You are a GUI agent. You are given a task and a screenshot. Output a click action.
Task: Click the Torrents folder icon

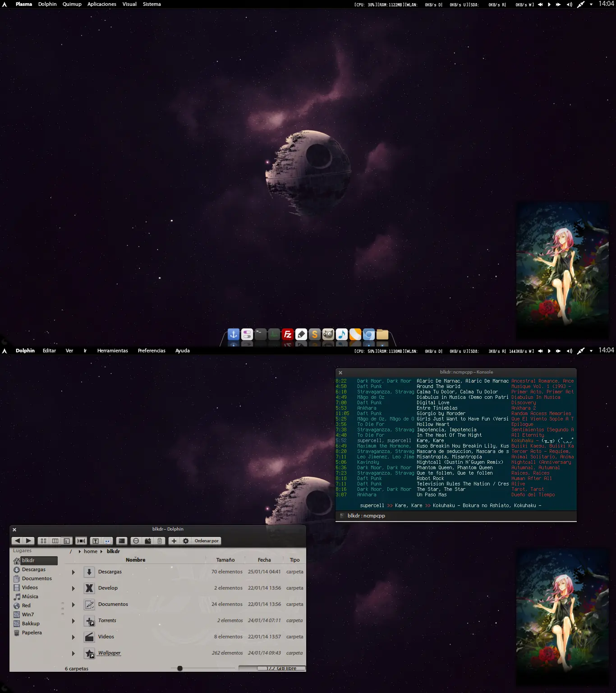pos(89,620)
